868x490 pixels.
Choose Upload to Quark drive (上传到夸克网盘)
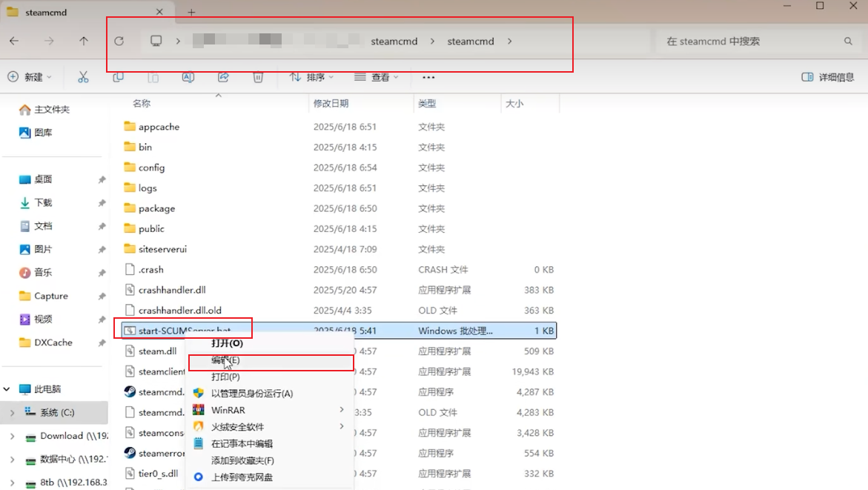click(x=270, y=477)
